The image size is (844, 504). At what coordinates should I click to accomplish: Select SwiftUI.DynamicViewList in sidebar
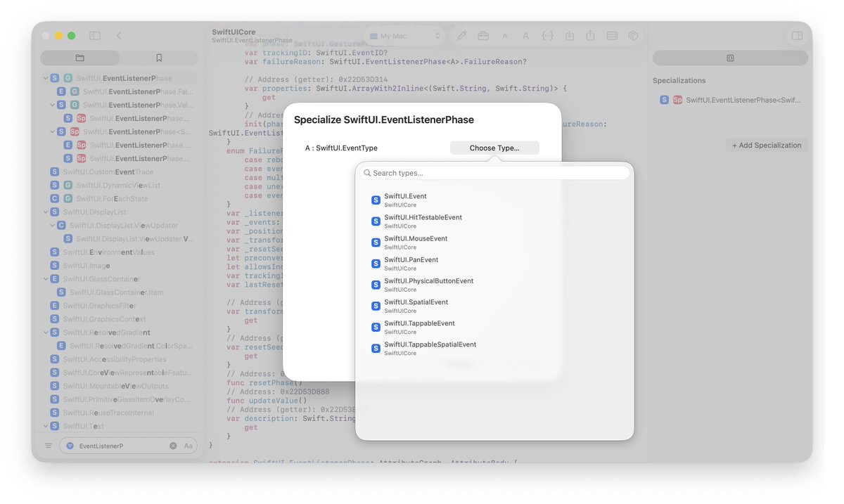click(x=120, y=185)
